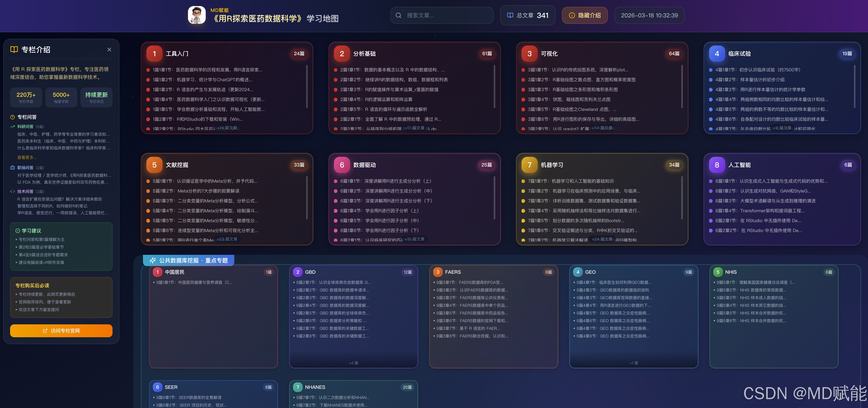
Task: Expand the +4 篇 in GBD card
Action: [354, 363]
